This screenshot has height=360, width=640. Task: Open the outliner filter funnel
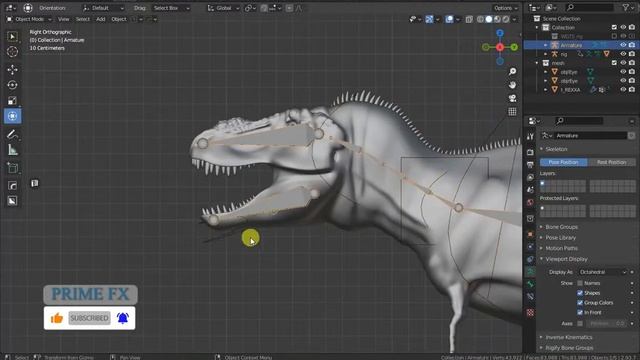[626, 7]
